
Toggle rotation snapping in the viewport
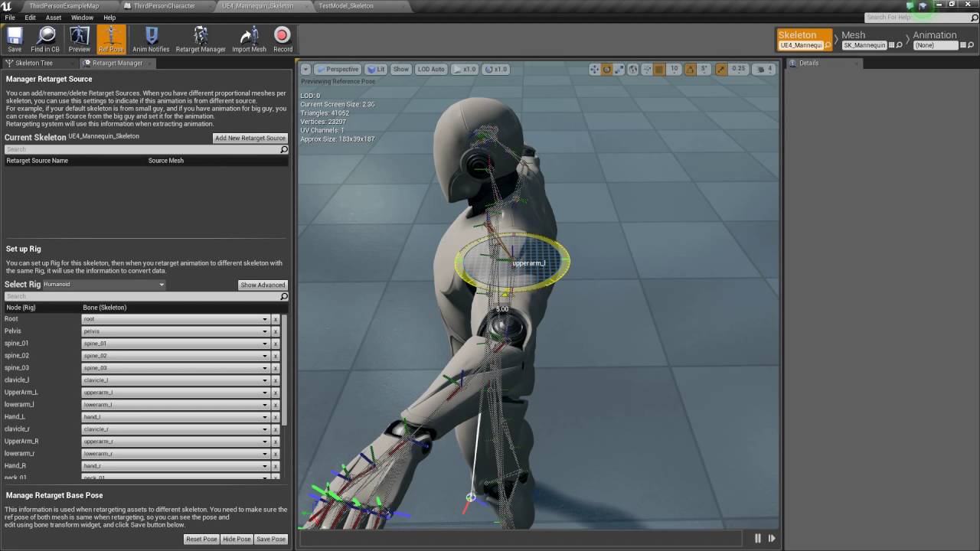[690, 69]
